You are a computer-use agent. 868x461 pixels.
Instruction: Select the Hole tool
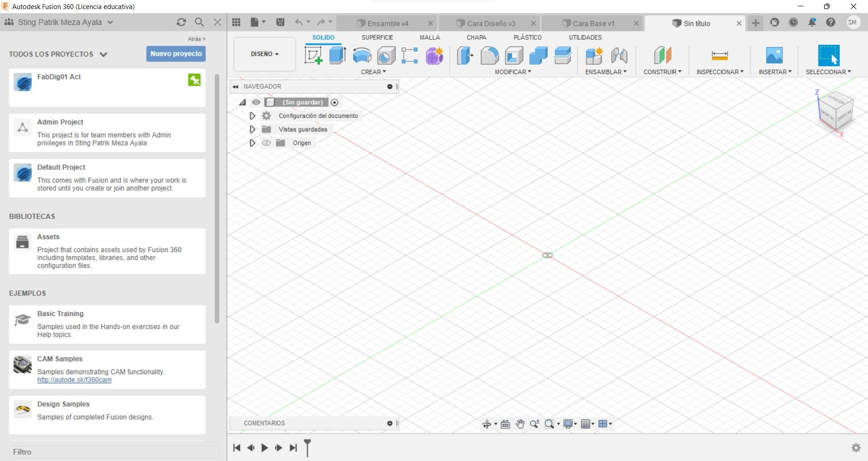(386, 56)
